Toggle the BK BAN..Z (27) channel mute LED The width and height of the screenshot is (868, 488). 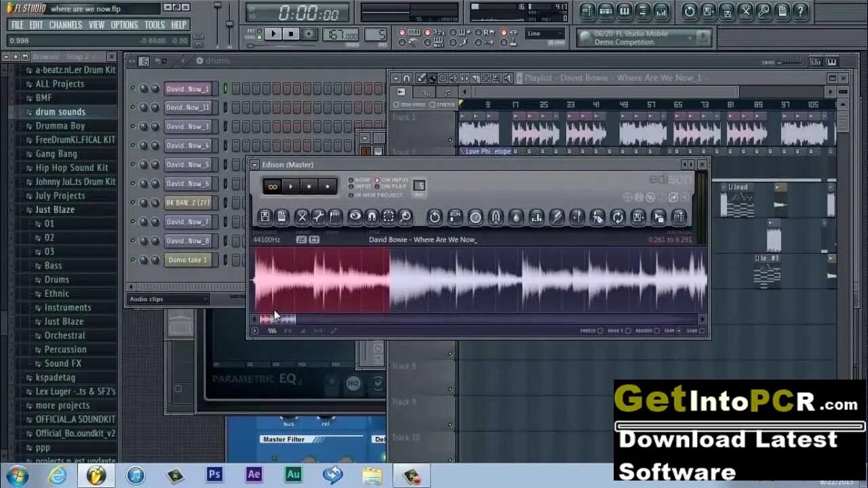coord(133,203)
